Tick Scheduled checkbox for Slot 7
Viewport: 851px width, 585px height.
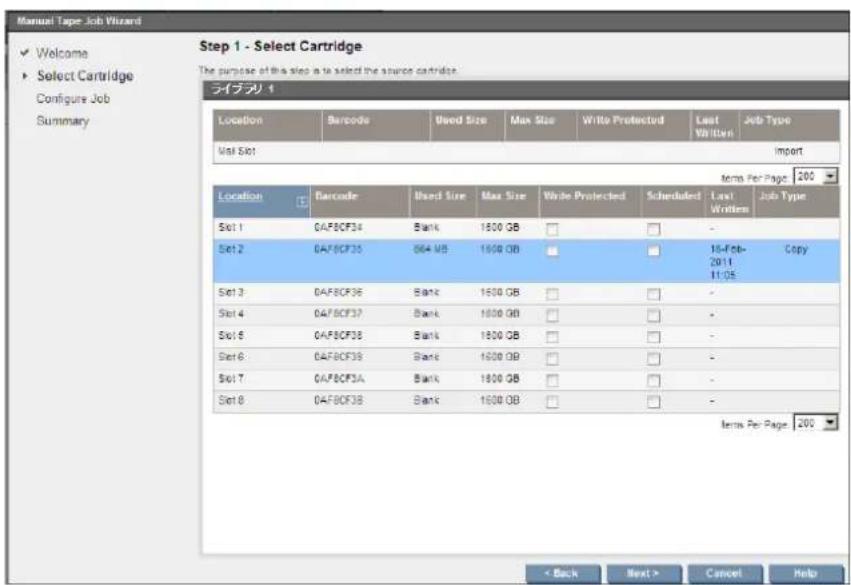click(x=653, y=380)
